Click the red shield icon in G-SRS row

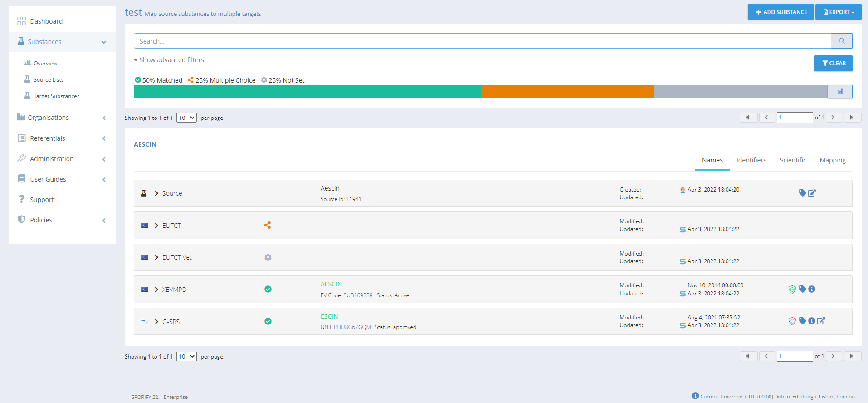792,321
